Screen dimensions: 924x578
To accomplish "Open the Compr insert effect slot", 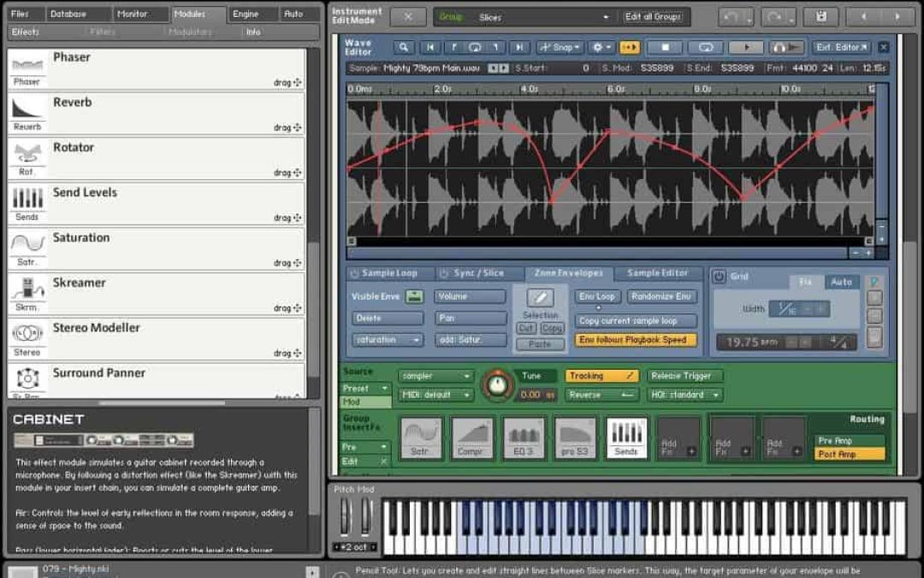I will click(472, 438).
